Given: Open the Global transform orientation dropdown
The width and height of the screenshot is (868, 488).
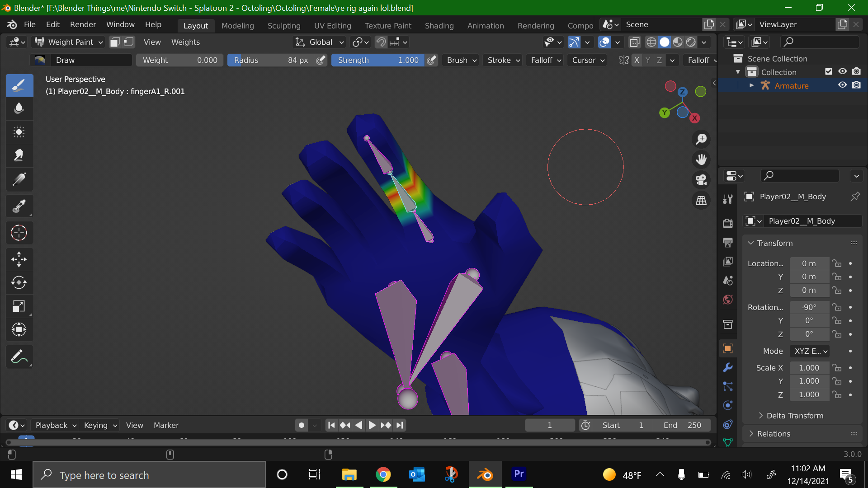Looking at the screenshot, I should (x=319, y=42).
